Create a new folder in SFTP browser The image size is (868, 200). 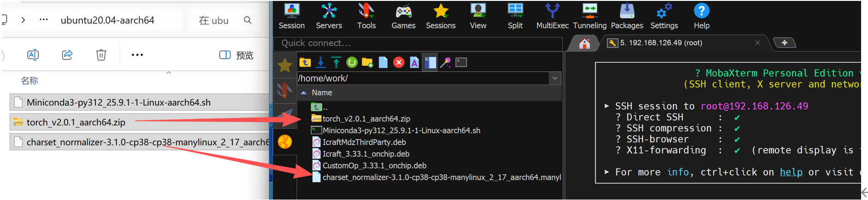pos(368,62)
